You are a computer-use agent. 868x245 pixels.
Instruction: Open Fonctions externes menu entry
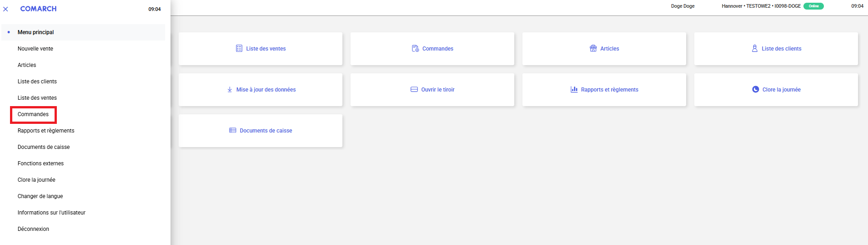tap(41, 163)
